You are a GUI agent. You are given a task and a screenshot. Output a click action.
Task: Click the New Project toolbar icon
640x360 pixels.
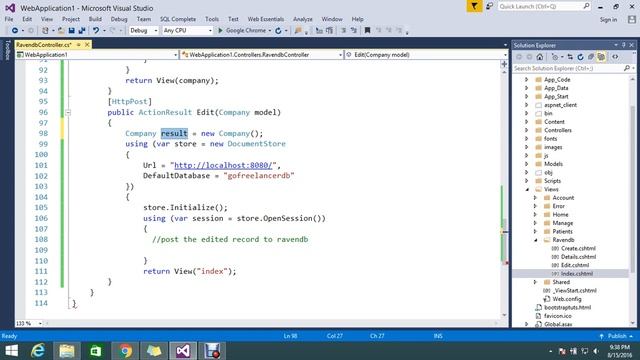[x=45, y=31]
